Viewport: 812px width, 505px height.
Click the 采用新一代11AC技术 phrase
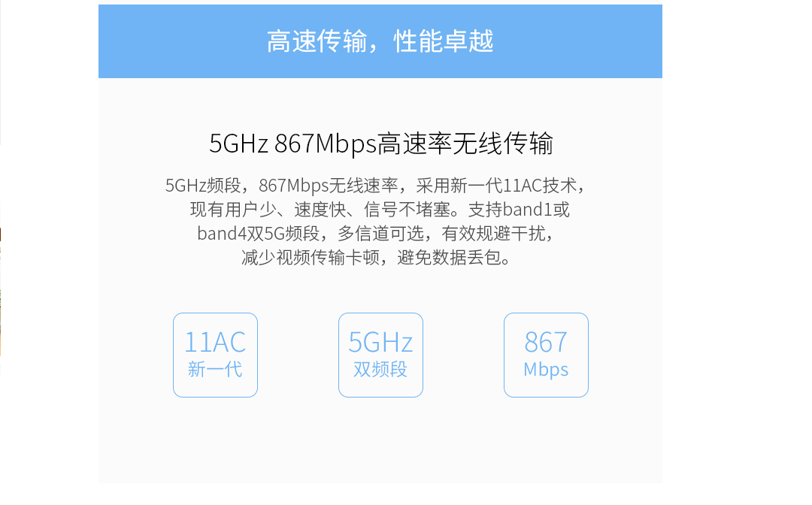pos(496,185)
